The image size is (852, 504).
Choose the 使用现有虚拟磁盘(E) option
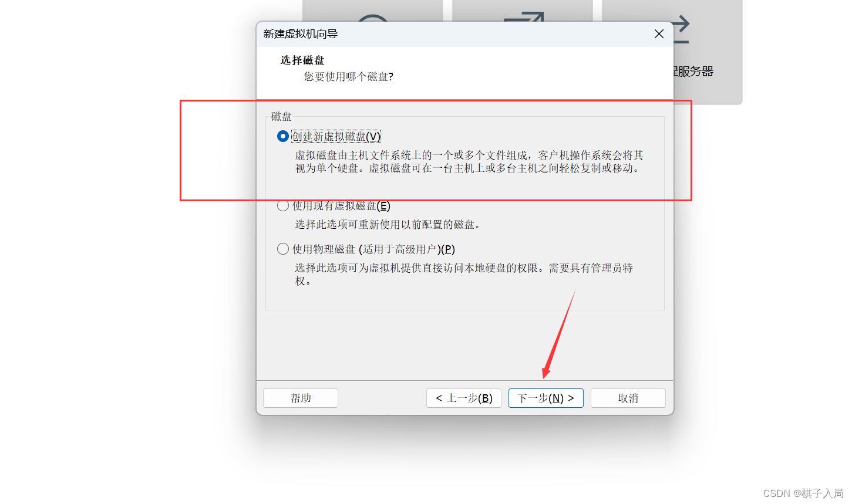point(283,206)
